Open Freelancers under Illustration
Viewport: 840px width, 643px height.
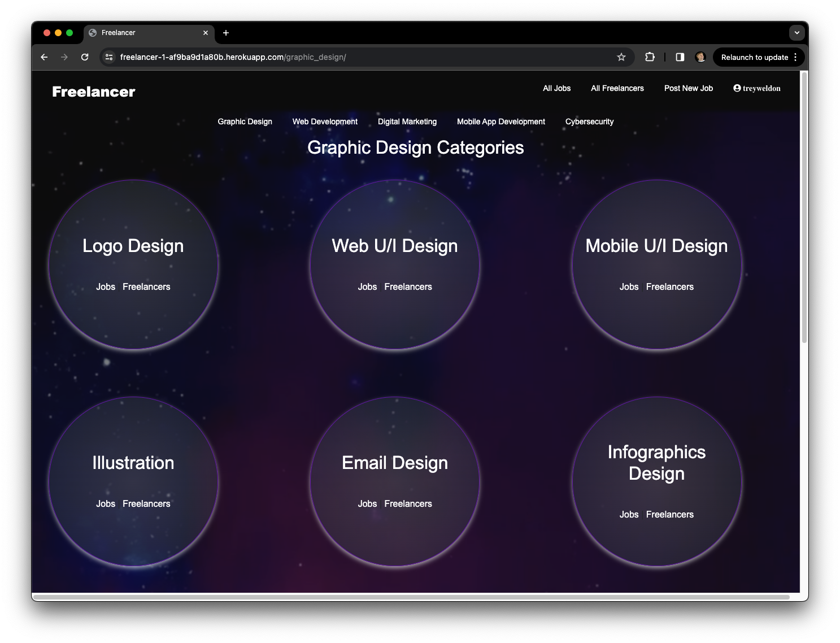click(146, 503)
